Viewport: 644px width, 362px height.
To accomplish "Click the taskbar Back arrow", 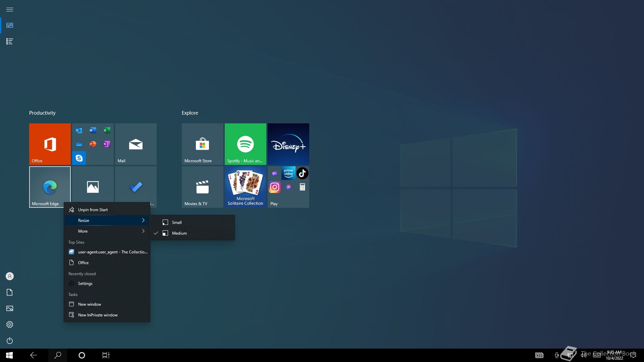I will (34, 355).
